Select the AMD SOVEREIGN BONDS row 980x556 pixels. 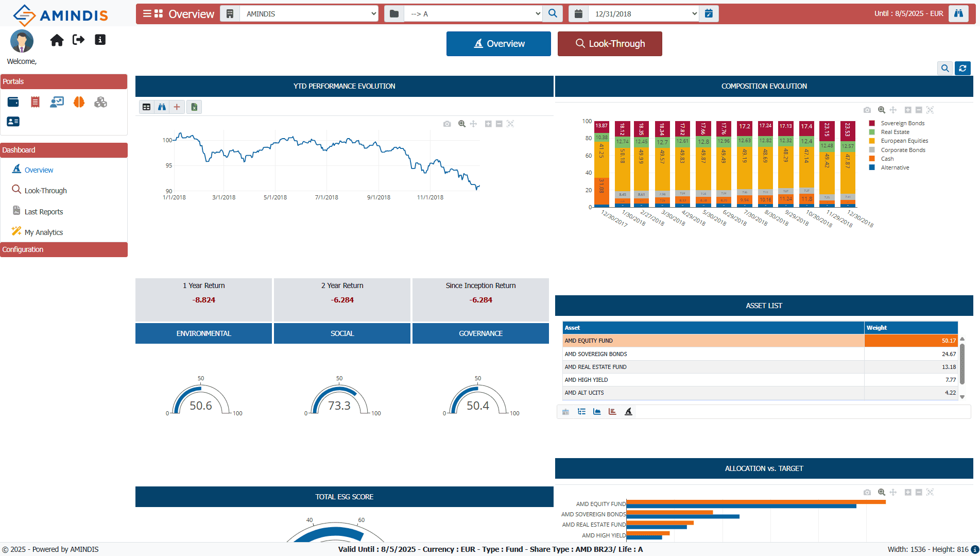pyautogui.click(x=760, y=354)
